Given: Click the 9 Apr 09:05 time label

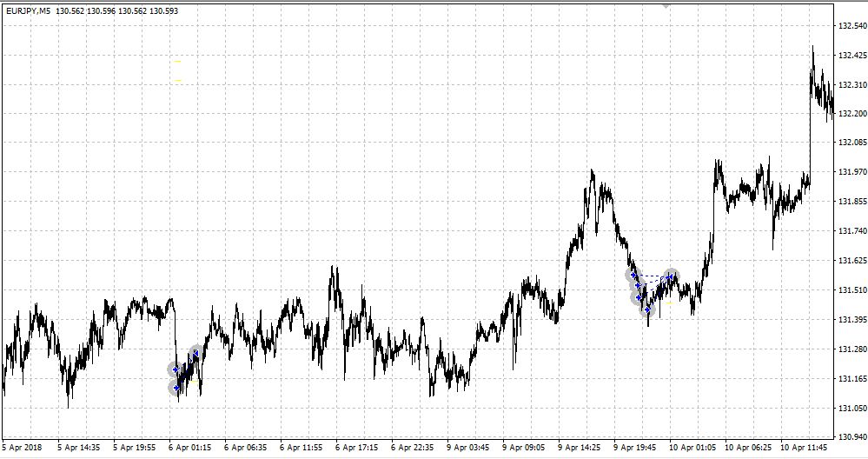Looking at the screenshot, I should 523,448.
